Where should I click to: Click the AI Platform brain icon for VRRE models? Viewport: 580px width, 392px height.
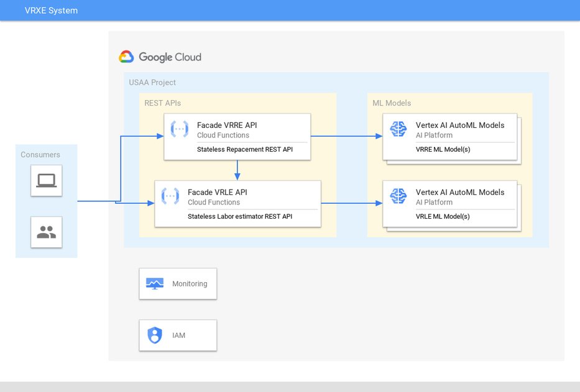tap(398, 129)
